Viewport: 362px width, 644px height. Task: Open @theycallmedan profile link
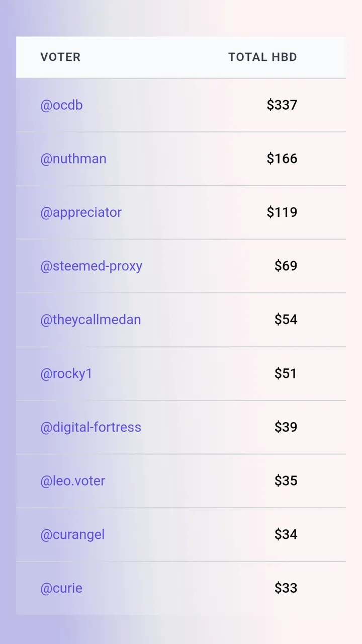(x=90, y=319)
